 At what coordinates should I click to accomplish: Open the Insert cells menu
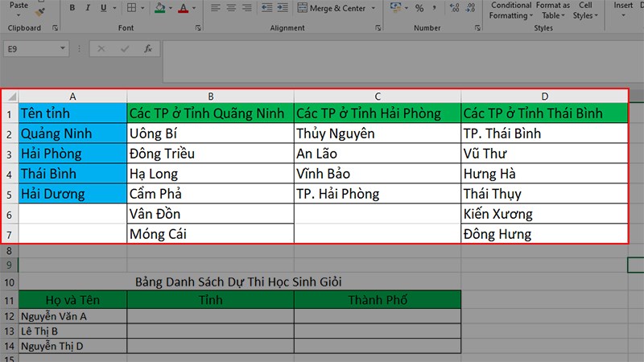[x=623, y=10]
